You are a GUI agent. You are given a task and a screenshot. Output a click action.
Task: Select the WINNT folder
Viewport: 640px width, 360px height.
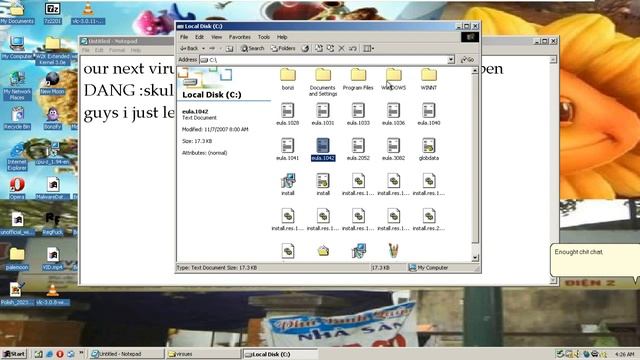tap(429, 79)
